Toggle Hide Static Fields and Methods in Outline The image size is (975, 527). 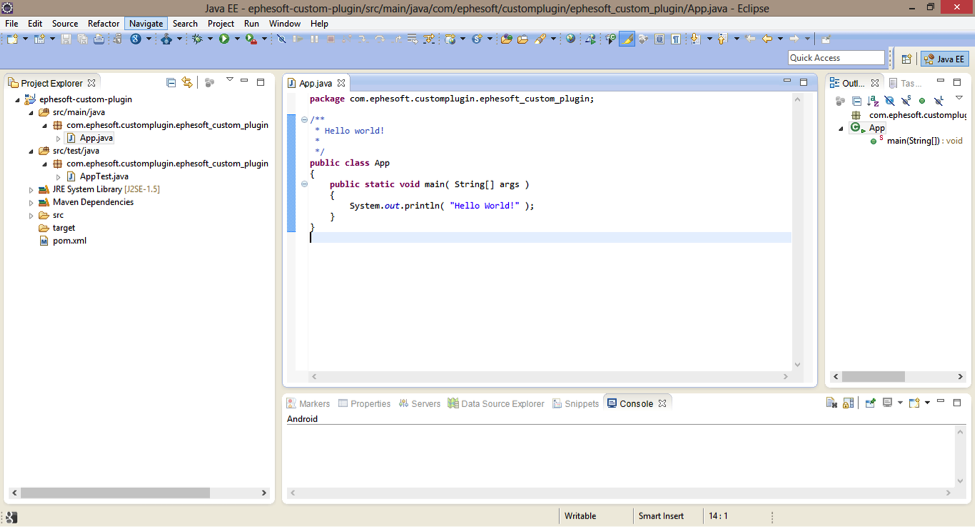(x=906, y=101)
